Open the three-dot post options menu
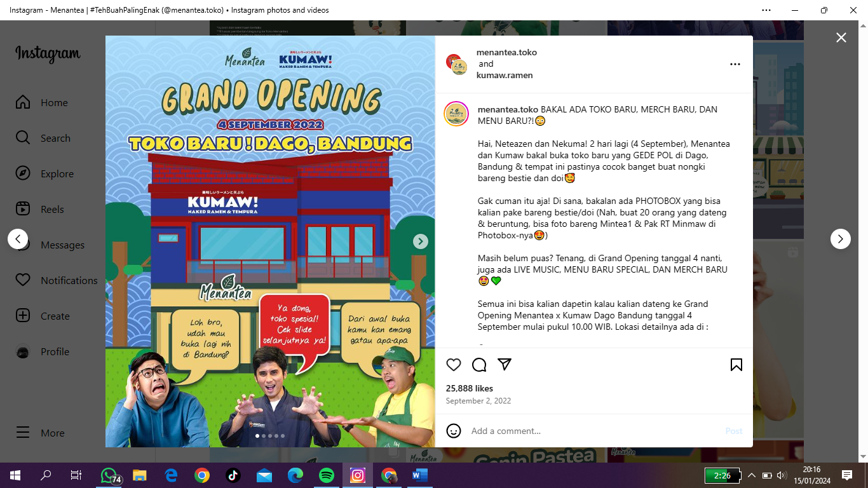868x488 pixels. point(735,64)
